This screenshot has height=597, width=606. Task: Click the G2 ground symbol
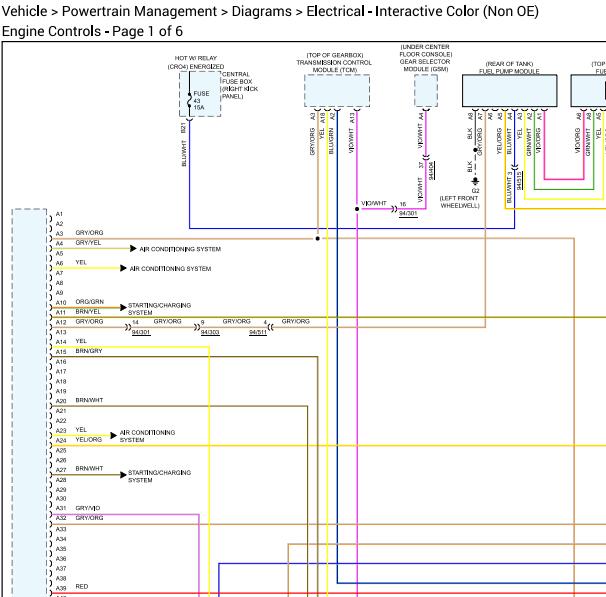tap(475, 181)
